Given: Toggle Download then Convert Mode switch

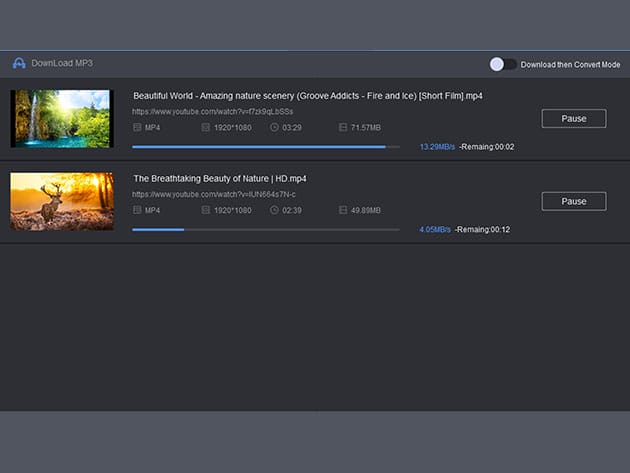Looking at the screenshot, I should coord(503,64).
